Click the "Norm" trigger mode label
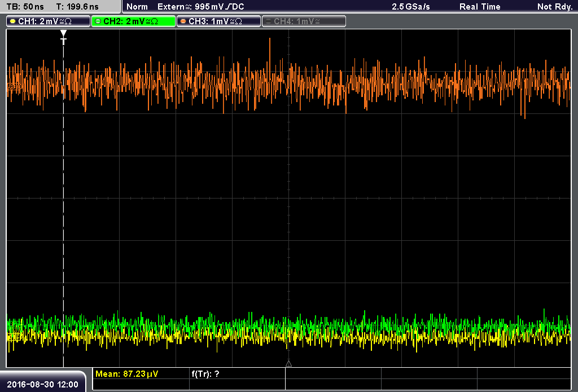Image resolution: width=578 pixels, height=392 pixels. [x=137, y=7]
